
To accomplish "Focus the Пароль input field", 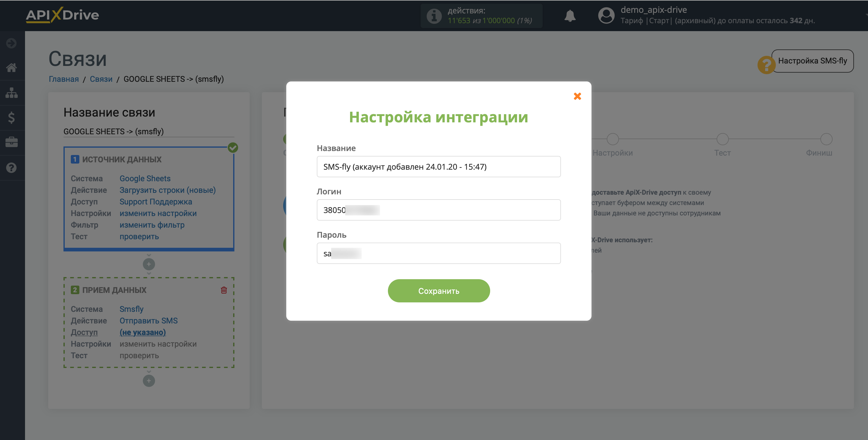I will (x=439, y=253).
